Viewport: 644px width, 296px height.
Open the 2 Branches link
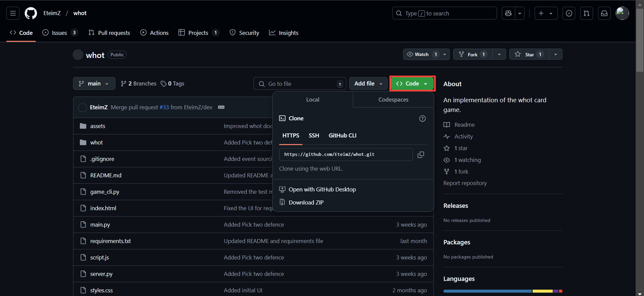139,83
